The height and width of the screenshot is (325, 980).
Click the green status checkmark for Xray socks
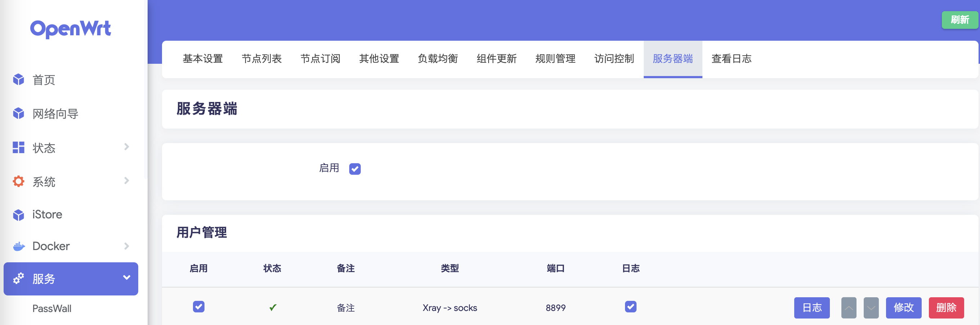pyautogui.click(x=273, y=307)
